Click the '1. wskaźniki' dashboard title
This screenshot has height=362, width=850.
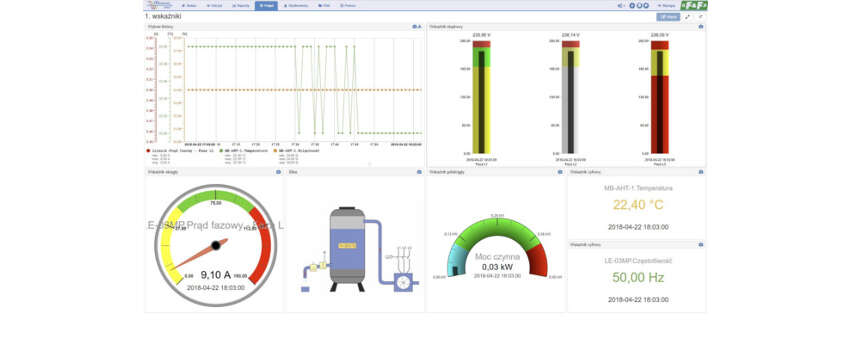pyautogui.click(x=163, y=16)
